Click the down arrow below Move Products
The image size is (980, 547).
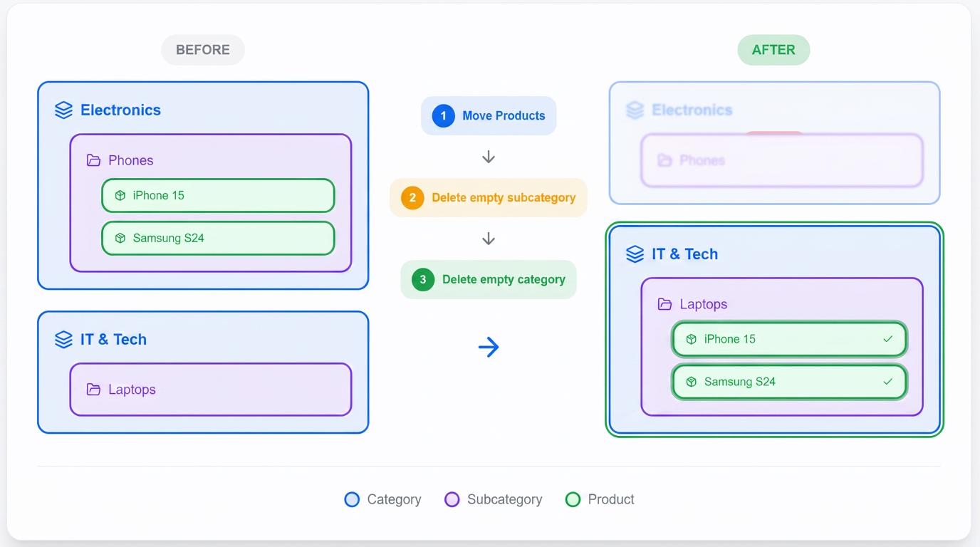[x=489, y=157]
